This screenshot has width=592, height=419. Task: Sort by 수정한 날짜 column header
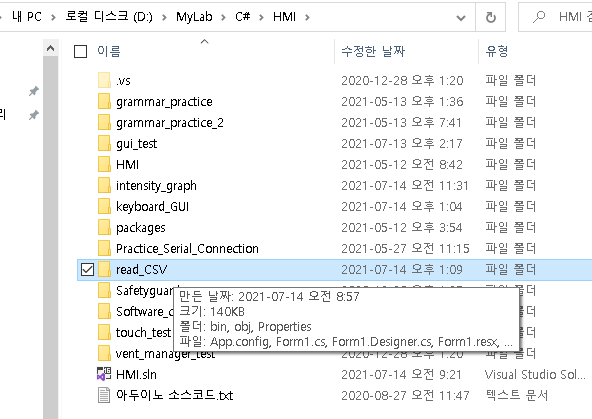pyautogui.click(x=373, y=51)
